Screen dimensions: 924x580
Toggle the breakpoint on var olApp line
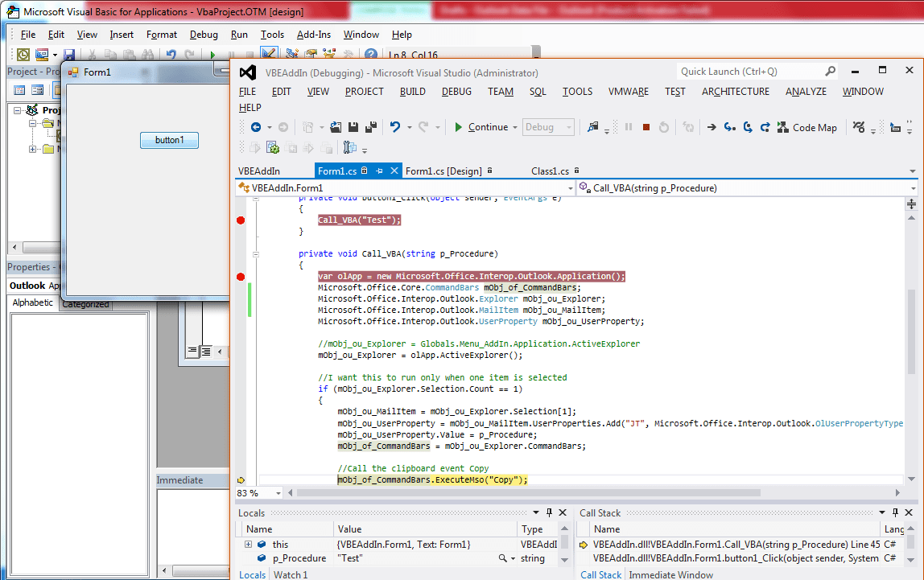coord(241,277)
